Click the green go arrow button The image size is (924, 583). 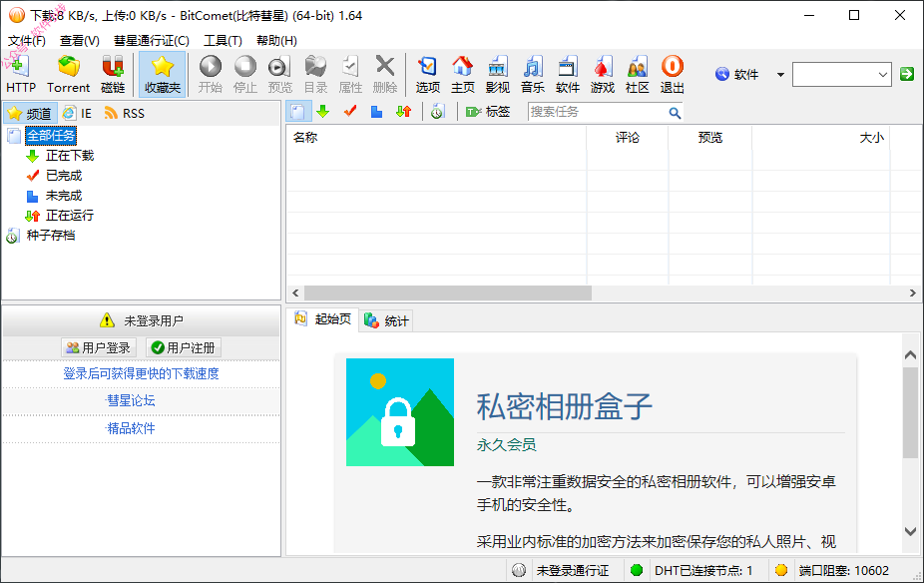[907, 74]
